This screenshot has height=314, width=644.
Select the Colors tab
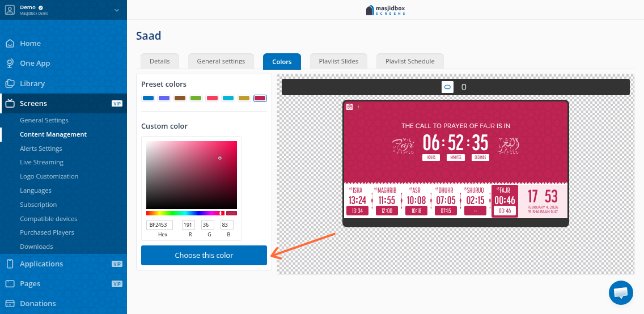pos(282,62)
